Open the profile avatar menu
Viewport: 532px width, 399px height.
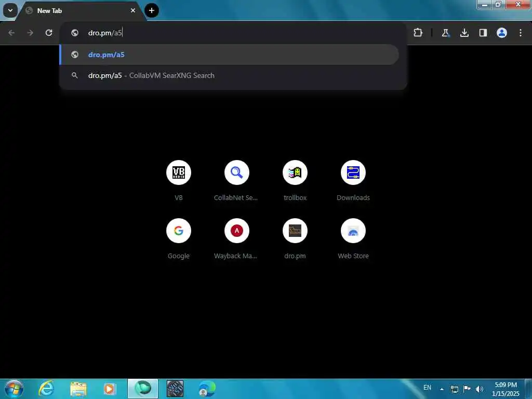click(x=502, y=33)
